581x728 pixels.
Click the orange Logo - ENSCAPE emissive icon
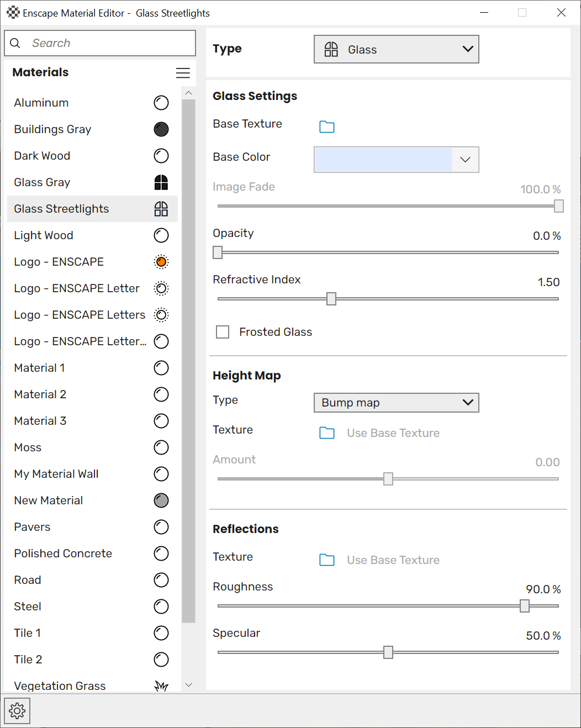click(x=161, y=262)
